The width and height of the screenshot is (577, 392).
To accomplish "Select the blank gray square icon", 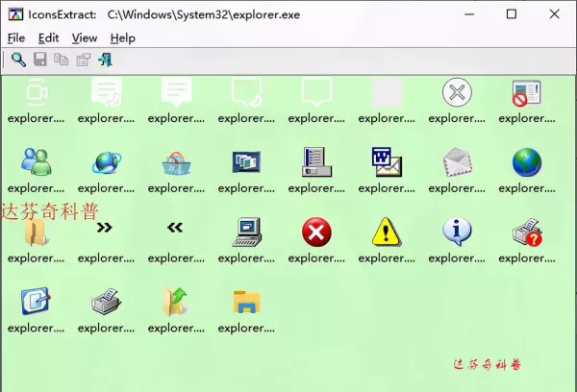I will 387,92.
